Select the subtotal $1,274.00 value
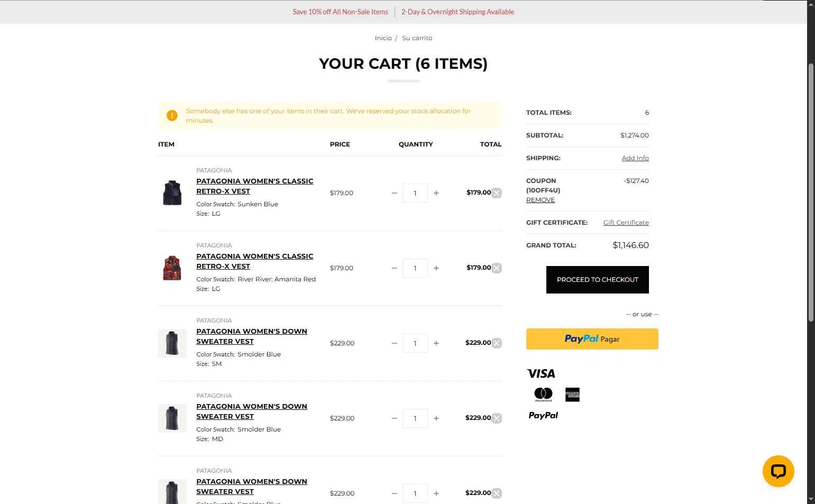 635,135
